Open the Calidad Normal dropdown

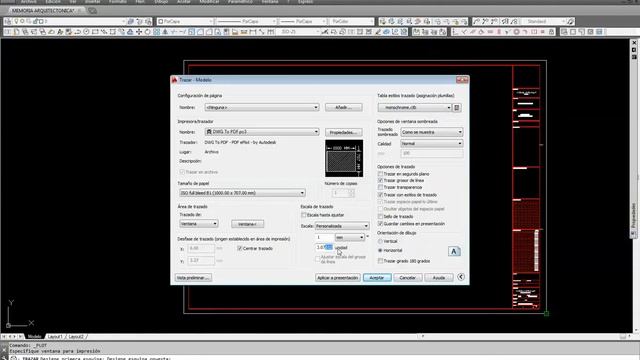[x=432, y=144]
